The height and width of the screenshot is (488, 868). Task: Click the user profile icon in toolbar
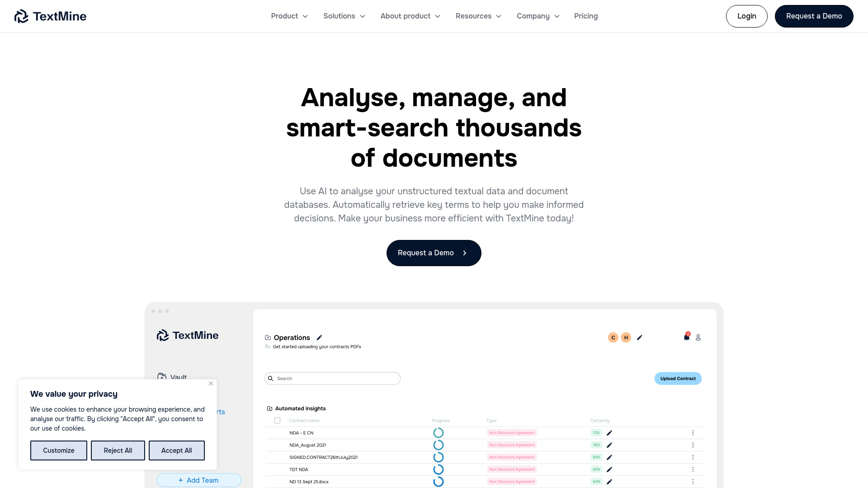(698, 337)
